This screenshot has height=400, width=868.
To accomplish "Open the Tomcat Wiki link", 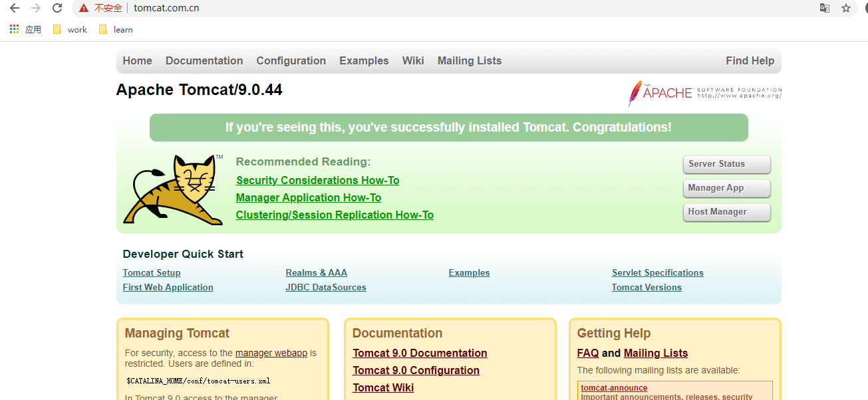I will [x=383, y=387].
